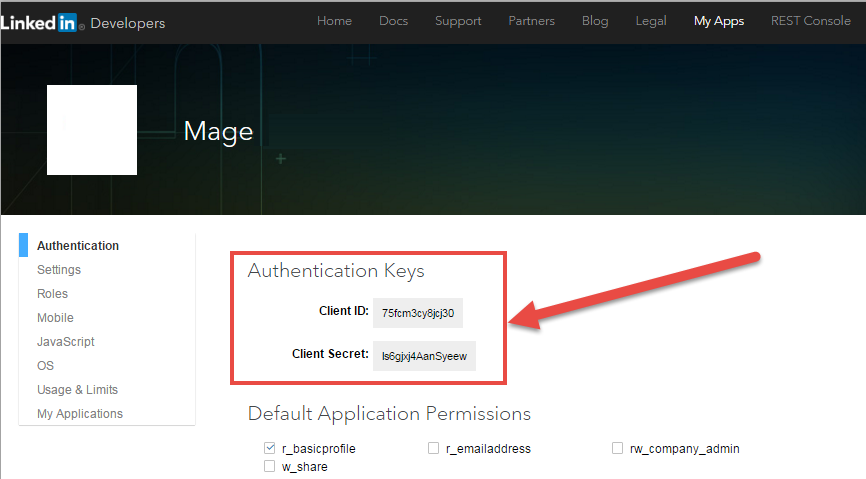Switch to the Roles sidebar section
The height and width of the screenshot is (479, 866).
[x=52, y=294]
